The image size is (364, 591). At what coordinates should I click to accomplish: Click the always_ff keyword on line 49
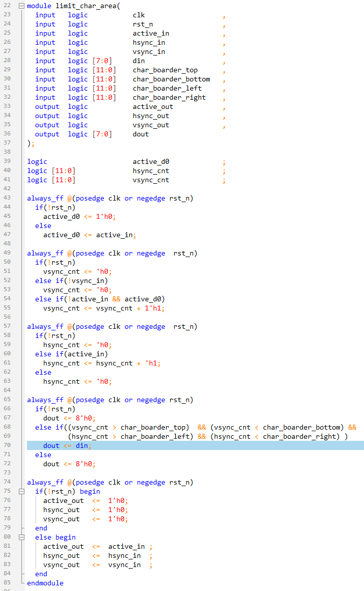point(45,254)
